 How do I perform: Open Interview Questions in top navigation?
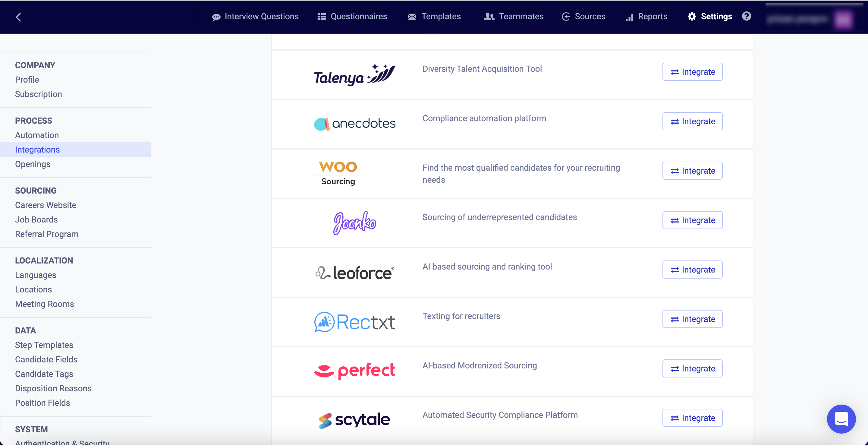pos(255,17)
